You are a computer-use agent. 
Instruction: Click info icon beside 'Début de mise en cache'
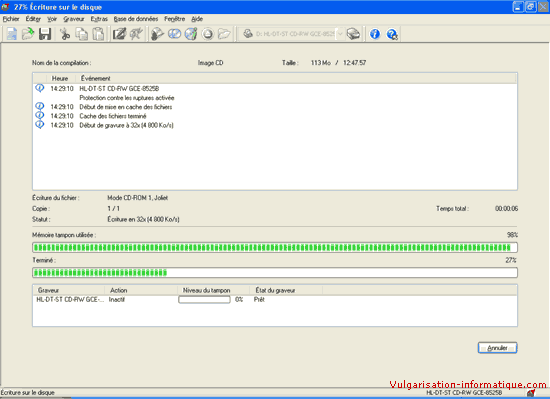pyautogui.click(x=40, y=106)
